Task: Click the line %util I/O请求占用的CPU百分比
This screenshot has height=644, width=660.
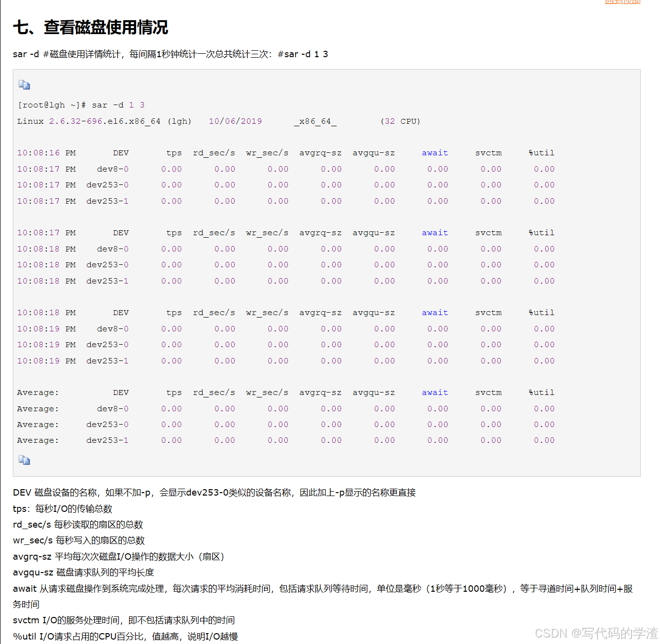Action: [x=126, y=637]
